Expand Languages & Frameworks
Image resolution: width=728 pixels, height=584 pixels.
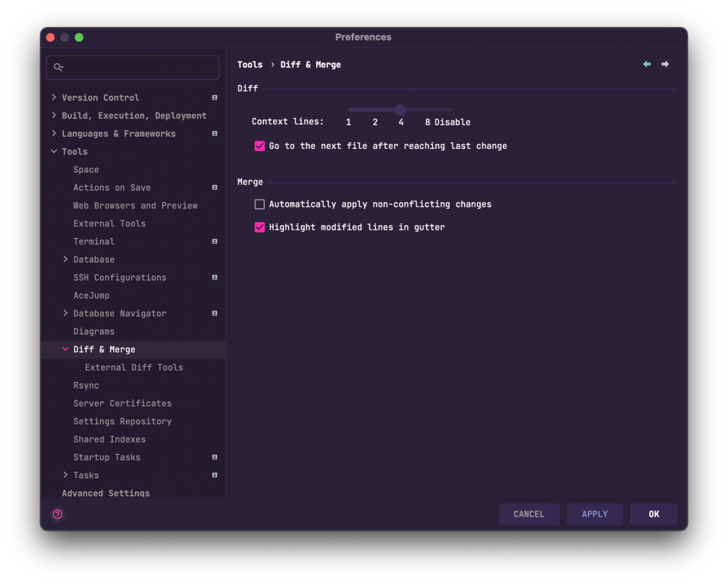(55, 133)
